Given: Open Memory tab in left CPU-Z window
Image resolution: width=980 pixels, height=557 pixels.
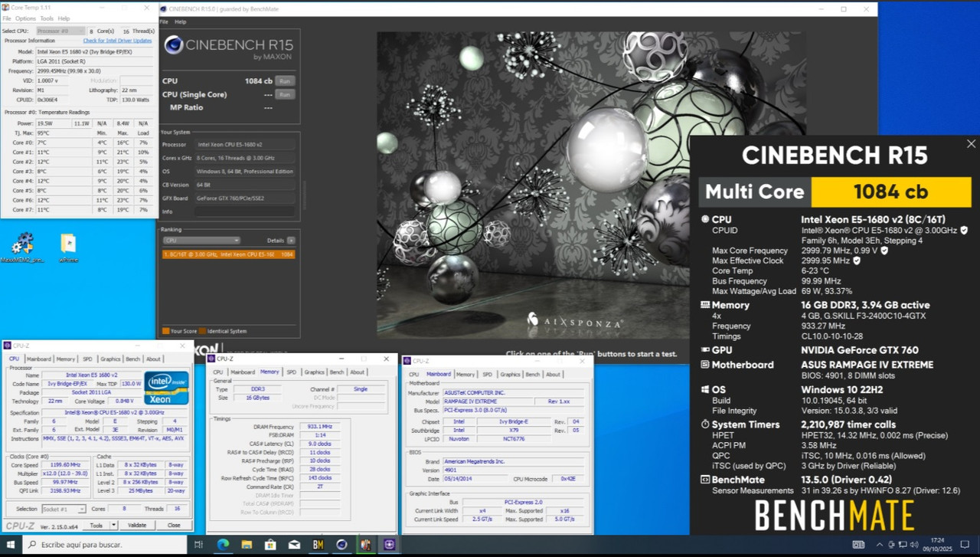Looking at the screenshot, I should click(x=65, y=359).
